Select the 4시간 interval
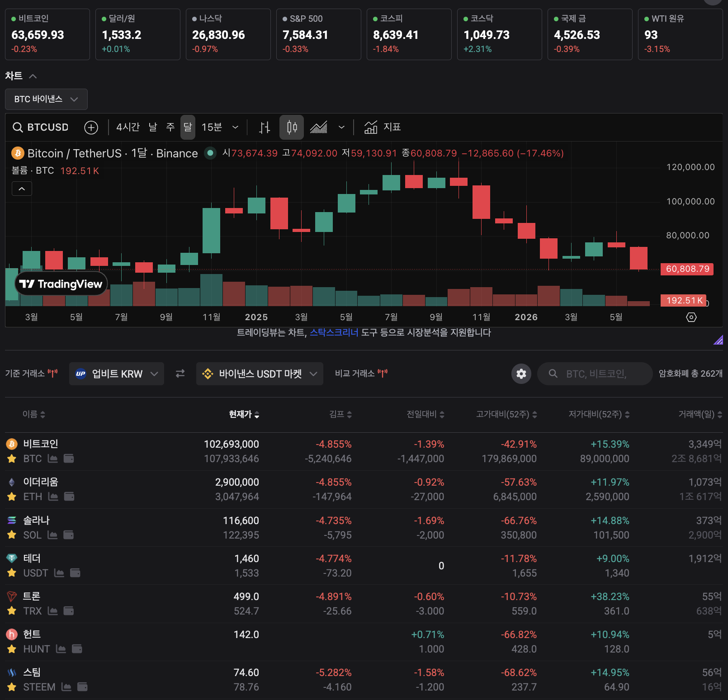The image size is (728, 700). tap(128, 128)
